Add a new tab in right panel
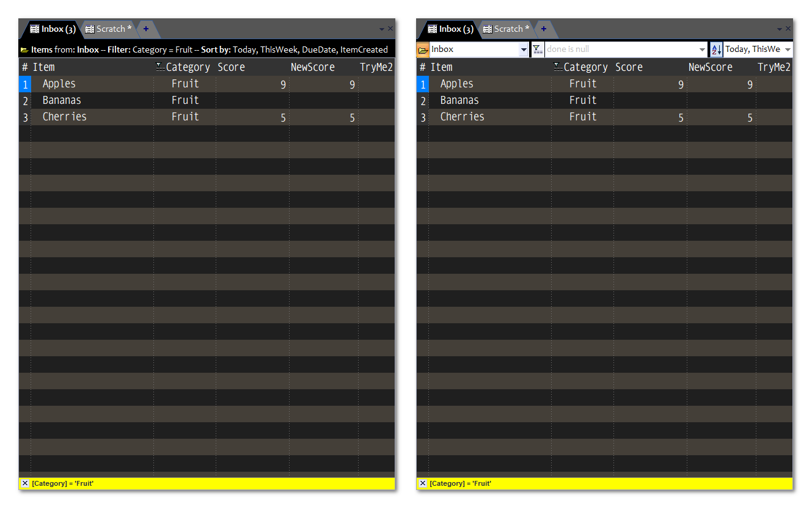The width and height of the screenshot is (812, 509). [544, 29]
